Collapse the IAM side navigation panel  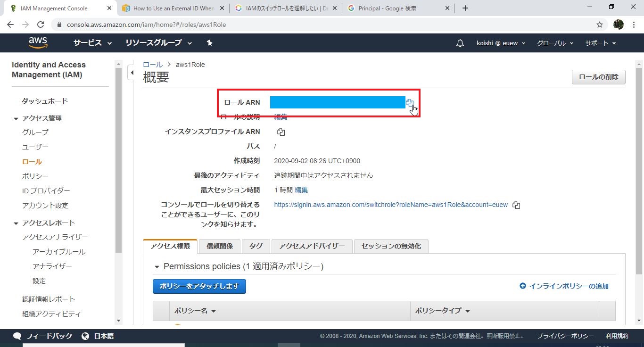coord(132,73)
